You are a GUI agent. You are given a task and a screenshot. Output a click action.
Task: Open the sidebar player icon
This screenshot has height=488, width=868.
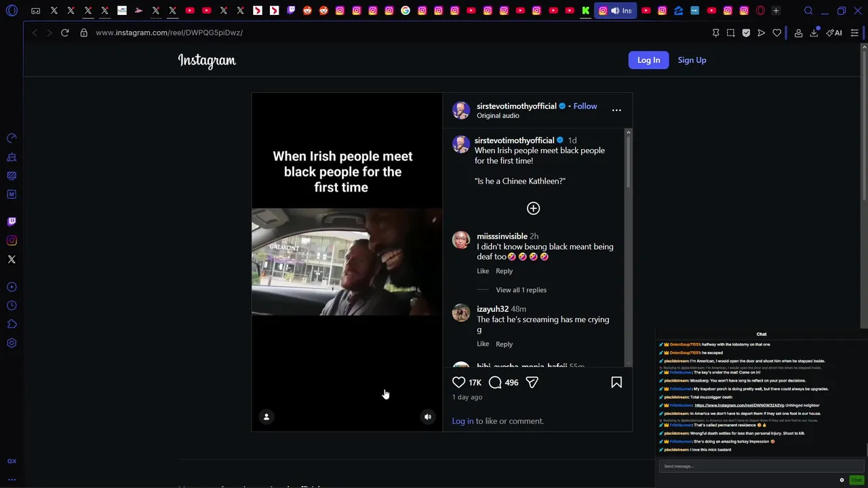pos(12,287)
